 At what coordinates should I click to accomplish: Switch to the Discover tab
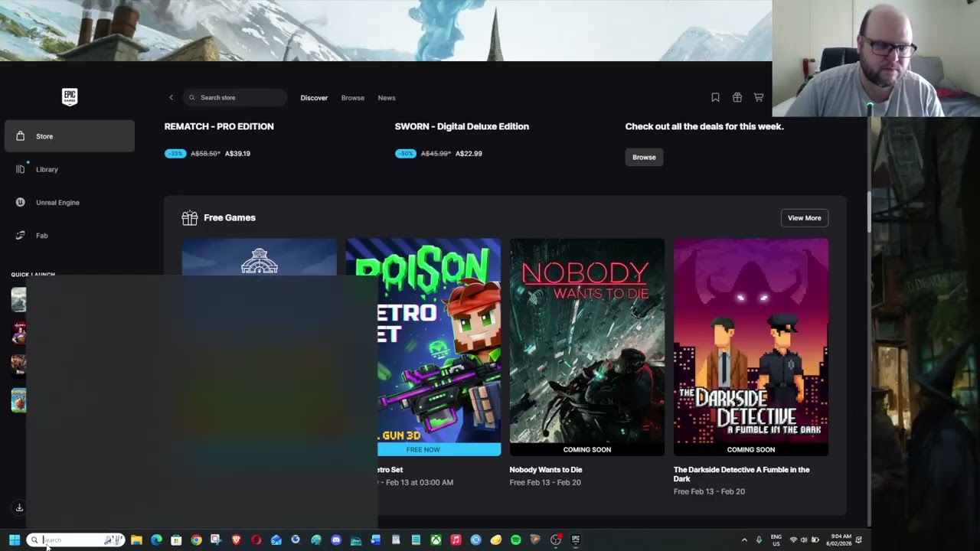(x=314, y=98)
